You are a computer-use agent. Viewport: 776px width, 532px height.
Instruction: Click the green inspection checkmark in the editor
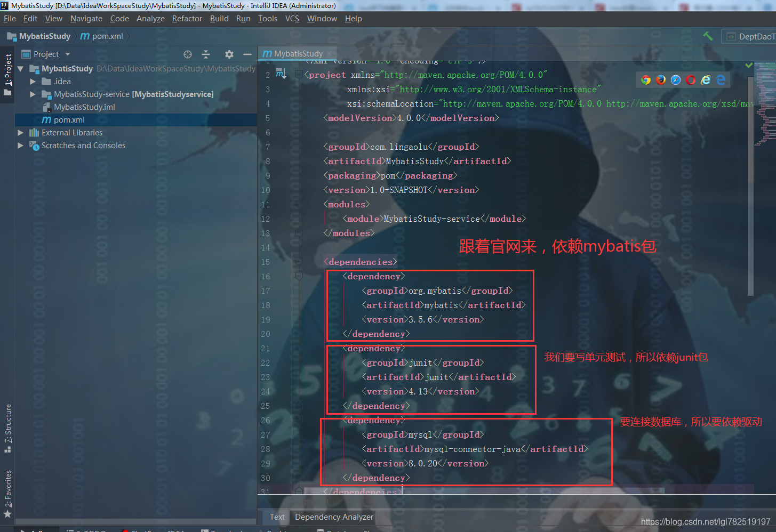pyautogui.click(x=749, y=65)
